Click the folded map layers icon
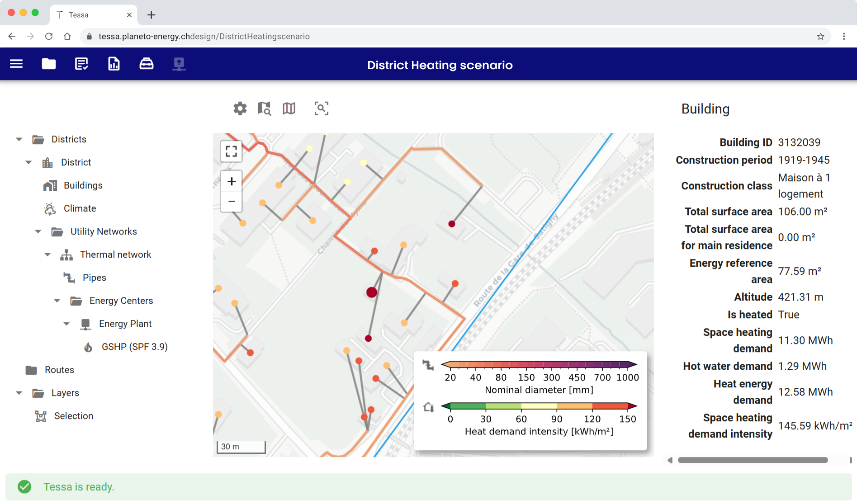Screen dimensions: 857x504 tap(289, 108)
